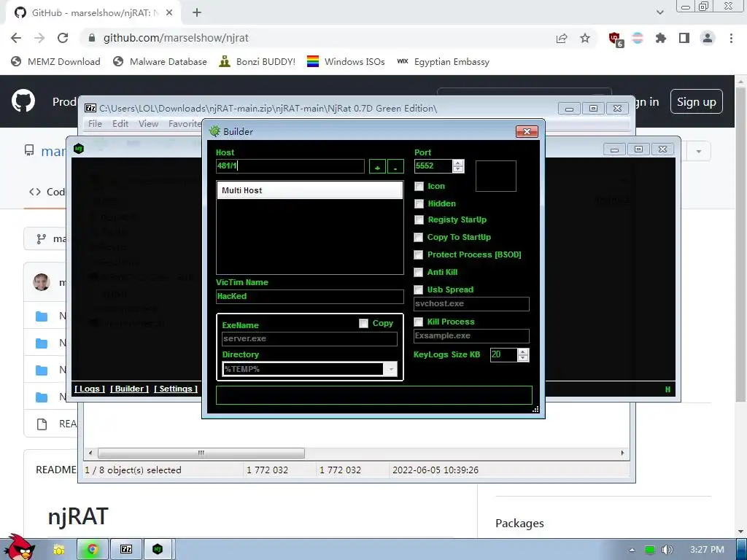Click the browser forward arrow
The width and height of the screenshot is (747, 560).
tap(39, 38)
